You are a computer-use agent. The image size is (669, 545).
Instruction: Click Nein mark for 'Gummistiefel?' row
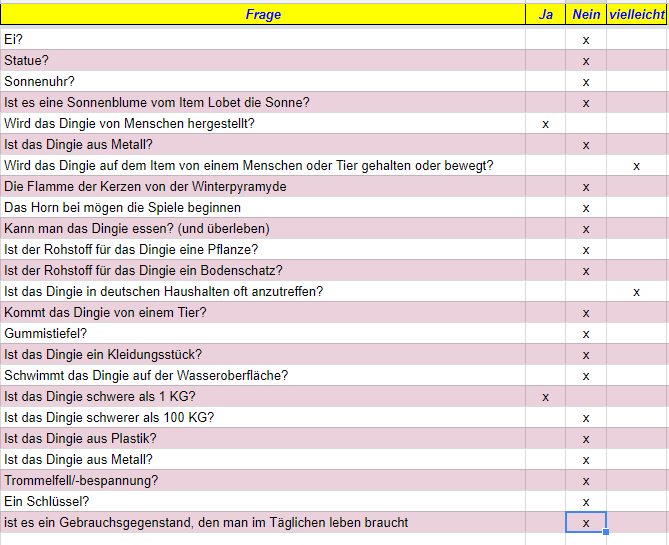(x=586, y=334)
